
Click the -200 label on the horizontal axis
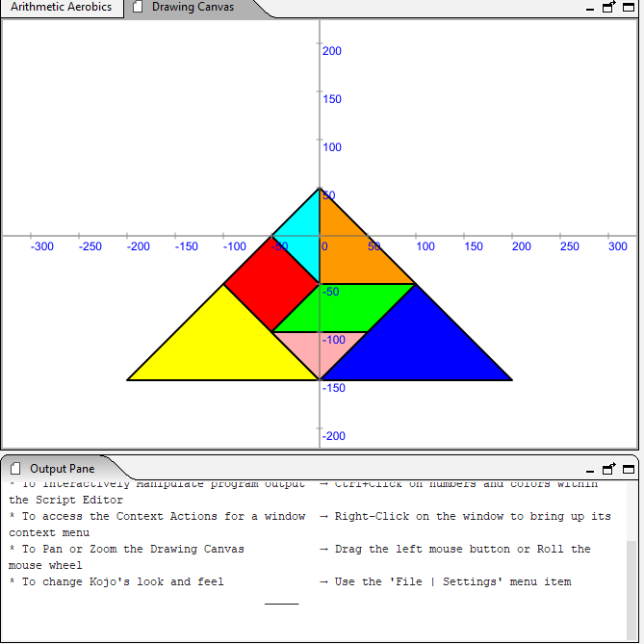point(138,246)
